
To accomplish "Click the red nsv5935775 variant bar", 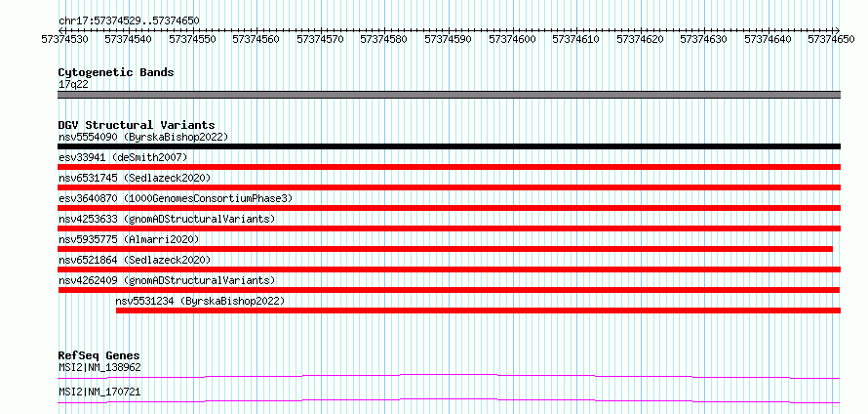I will 445,249.
